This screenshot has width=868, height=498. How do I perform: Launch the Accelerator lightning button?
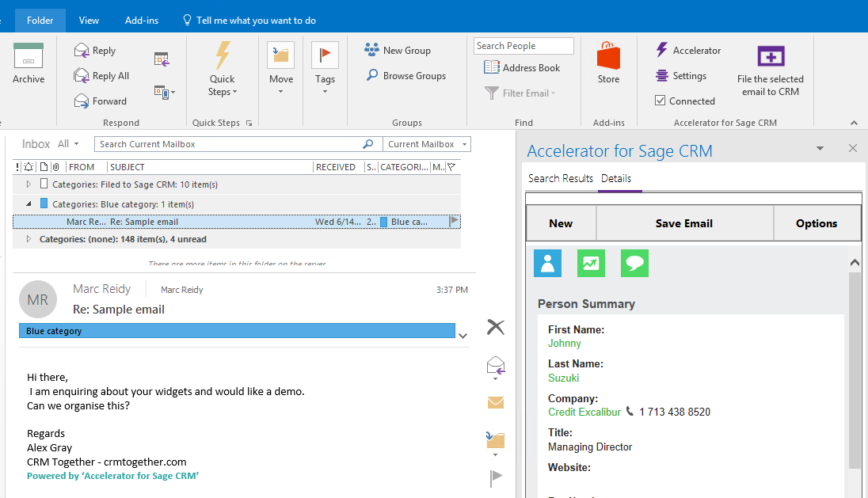[x=688, y=51]
